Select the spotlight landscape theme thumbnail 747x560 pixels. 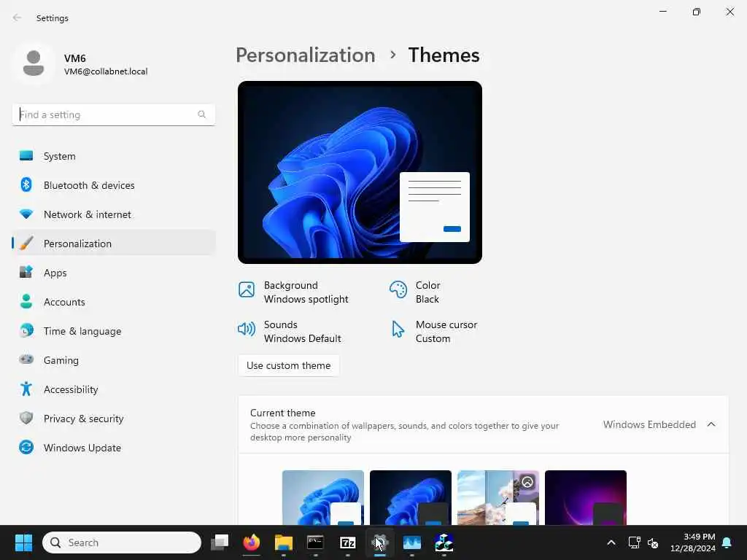[x=498, y=497]
